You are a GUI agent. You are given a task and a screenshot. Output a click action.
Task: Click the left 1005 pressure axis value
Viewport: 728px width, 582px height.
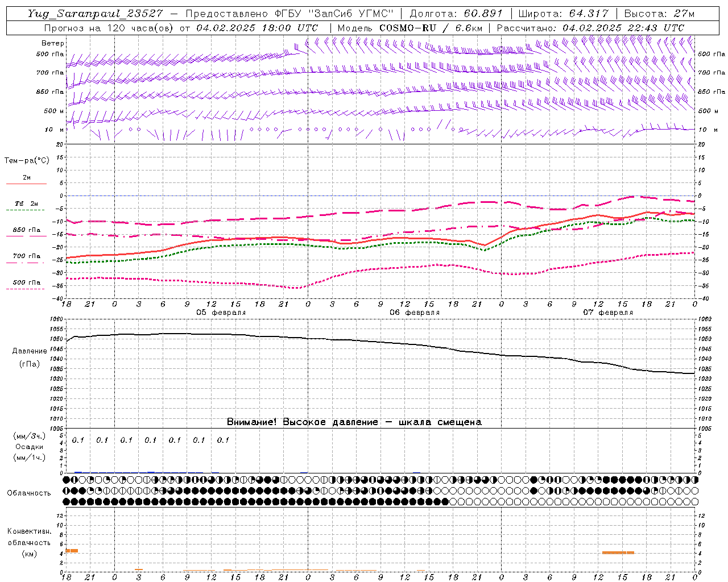(x=57, y=429)
